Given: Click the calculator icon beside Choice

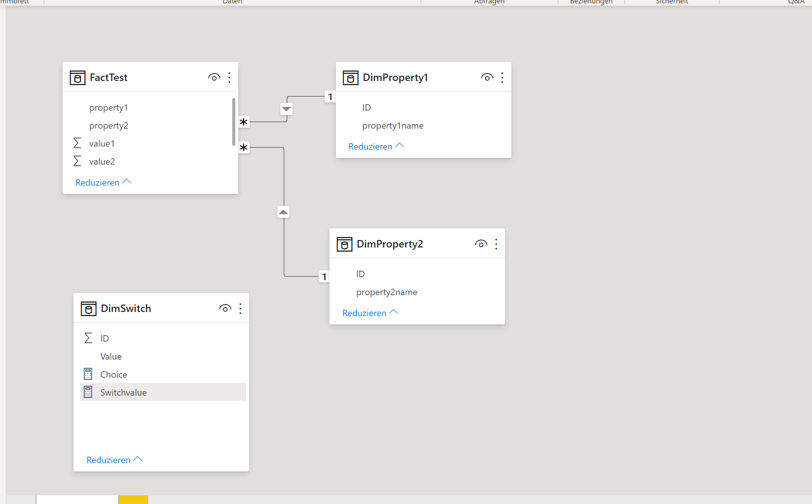Looking at the screenshot, I should [x=88, y=374].
